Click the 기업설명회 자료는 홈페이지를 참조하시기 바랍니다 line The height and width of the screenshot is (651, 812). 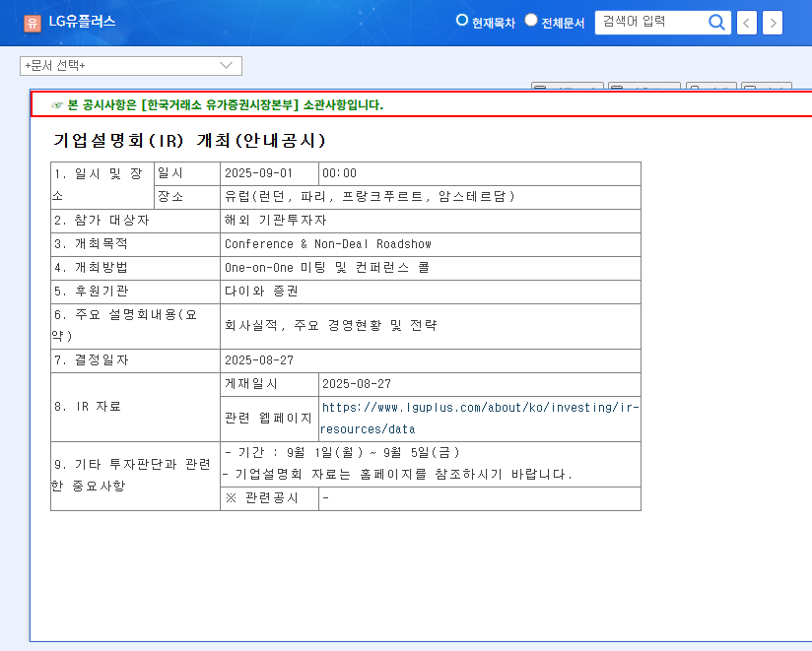(398, 475)
